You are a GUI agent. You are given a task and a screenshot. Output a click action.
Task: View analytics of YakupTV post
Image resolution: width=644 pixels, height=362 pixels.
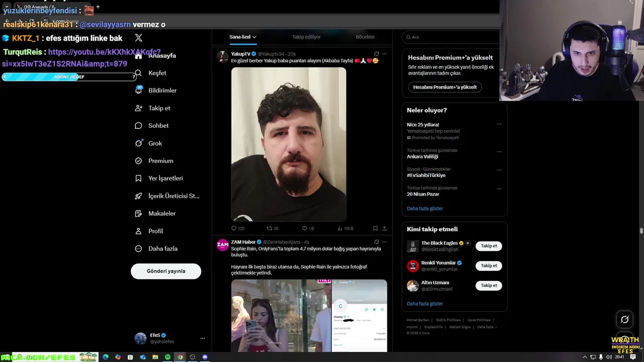pyautogui.click(x=345, y=228)
